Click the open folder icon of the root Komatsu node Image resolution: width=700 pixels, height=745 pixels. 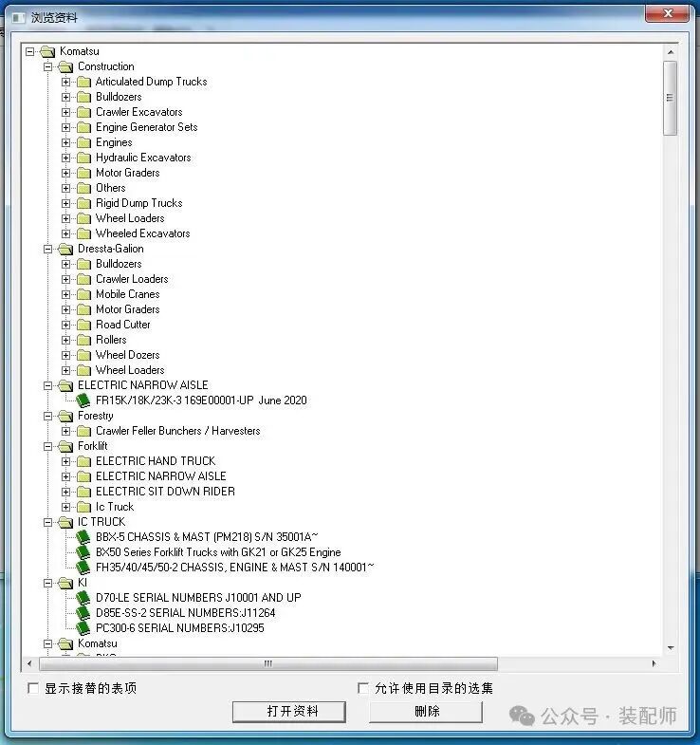click(x=47, y=51)
